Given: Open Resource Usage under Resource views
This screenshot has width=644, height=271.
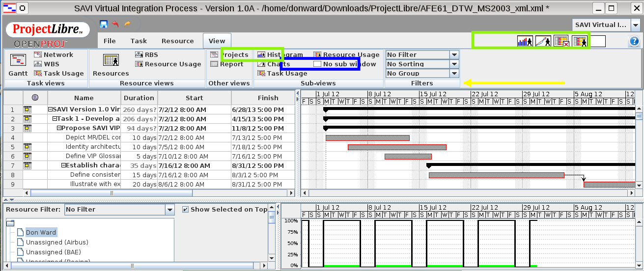Looking at the screenshot, I should tap(168, 64).
